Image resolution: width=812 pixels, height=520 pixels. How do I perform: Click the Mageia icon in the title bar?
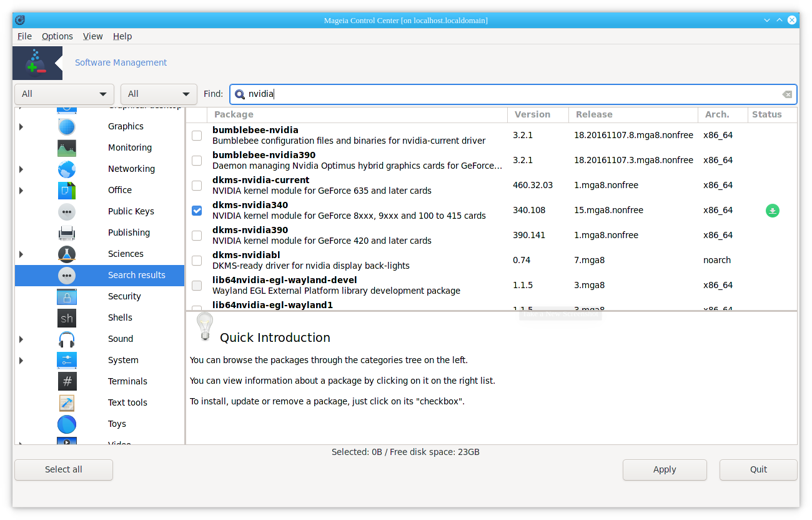click(20, 20)
